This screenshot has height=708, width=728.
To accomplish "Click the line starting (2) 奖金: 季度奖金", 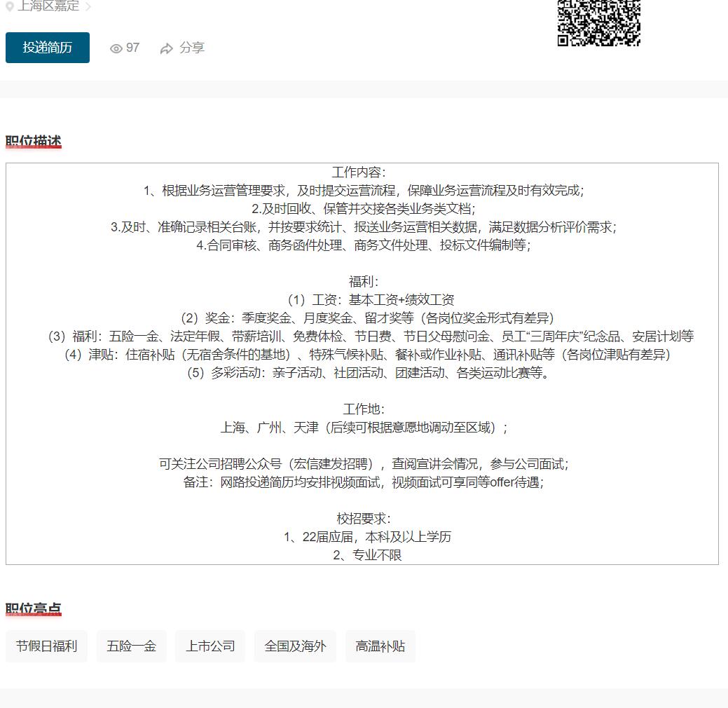I will [x=368, y=318].
